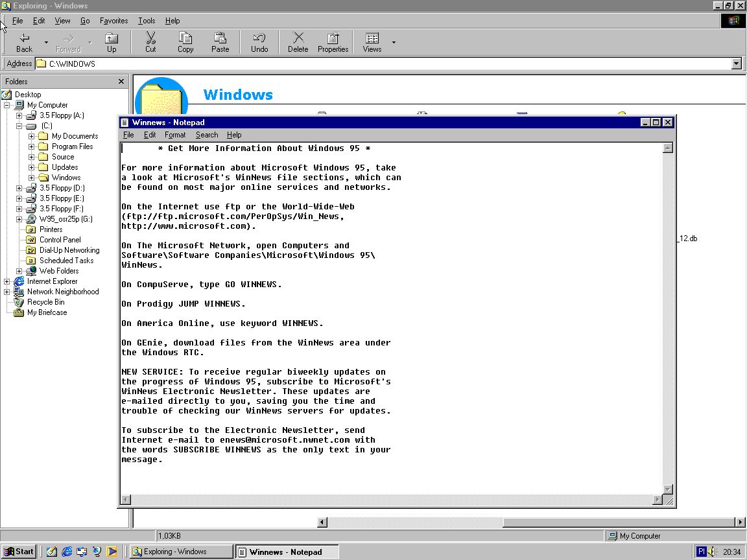Click the Back toolbar button in Explorer

point(24,42)
